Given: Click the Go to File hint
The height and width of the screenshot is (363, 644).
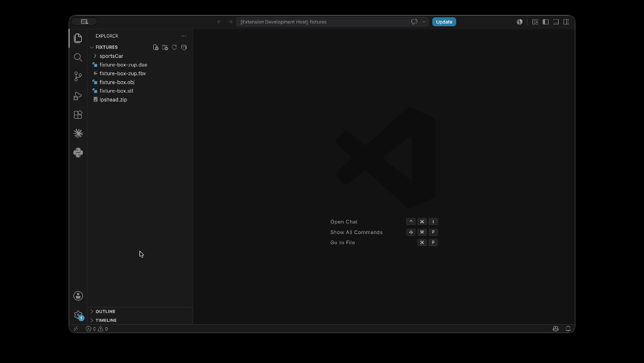Looking at the screenshot, I should coord(342,242).
